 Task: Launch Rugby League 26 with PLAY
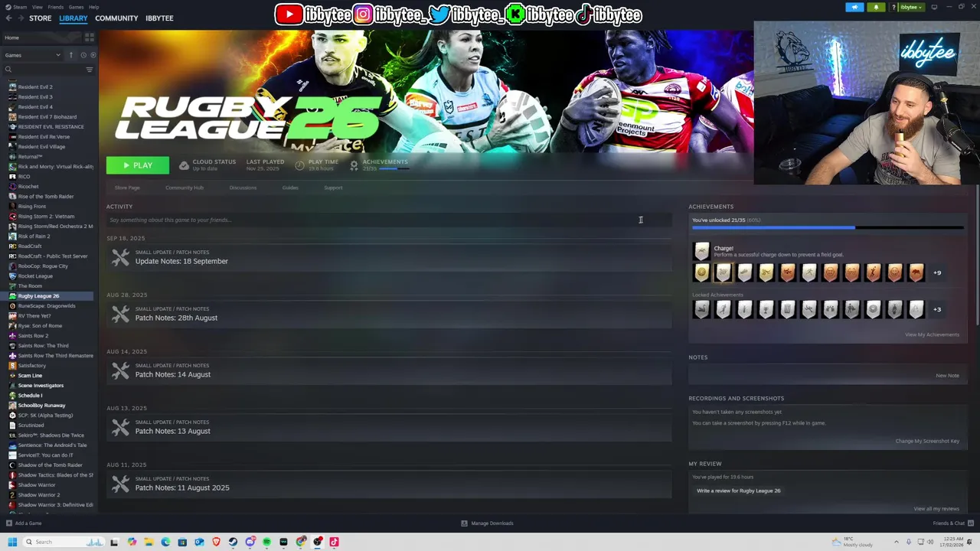tap(138, 165)
